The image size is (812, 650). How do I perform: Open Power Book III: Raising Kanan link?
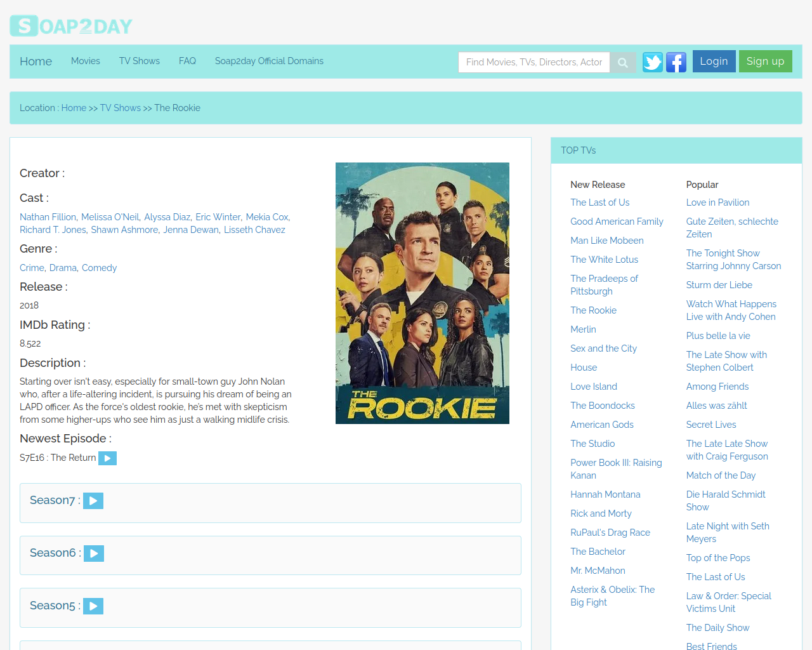[616, 469]
